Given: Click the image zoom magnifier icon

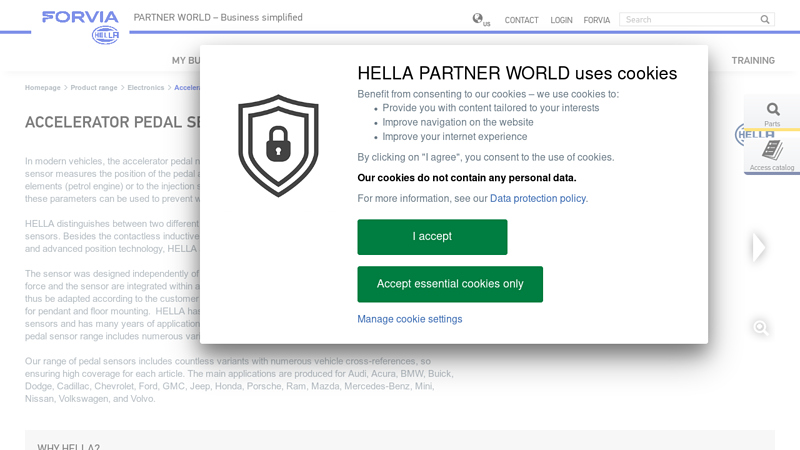Looking at the screenshot, I should [761, 327].
